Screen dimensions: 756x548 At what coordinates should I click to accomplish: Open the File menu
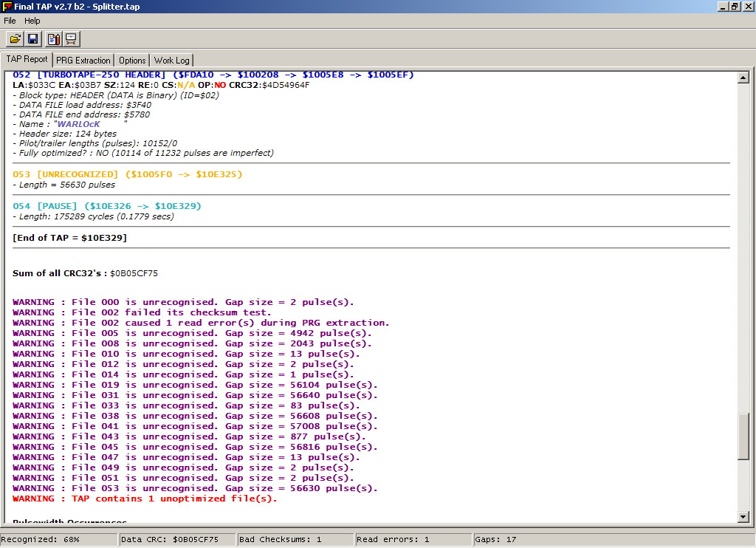pos(10,21)
